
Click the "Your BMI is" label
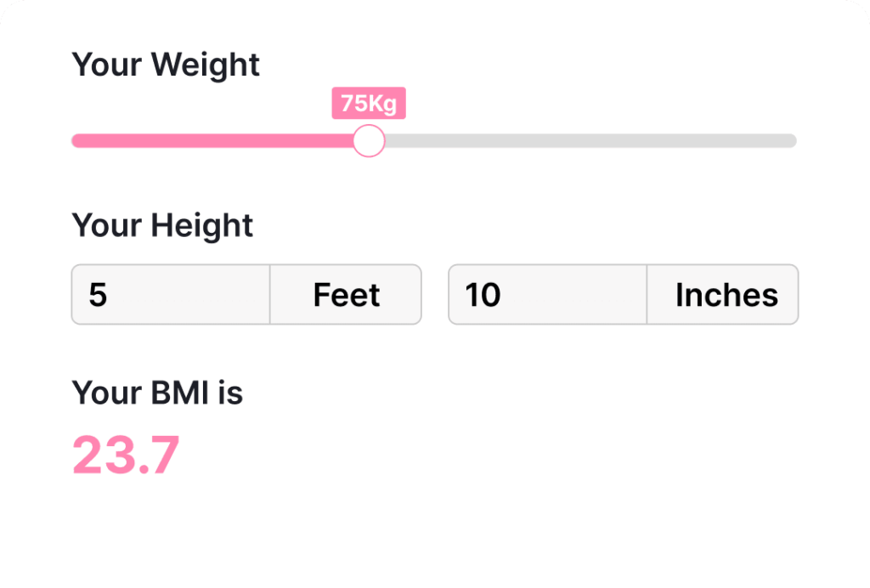click(157, 393)
